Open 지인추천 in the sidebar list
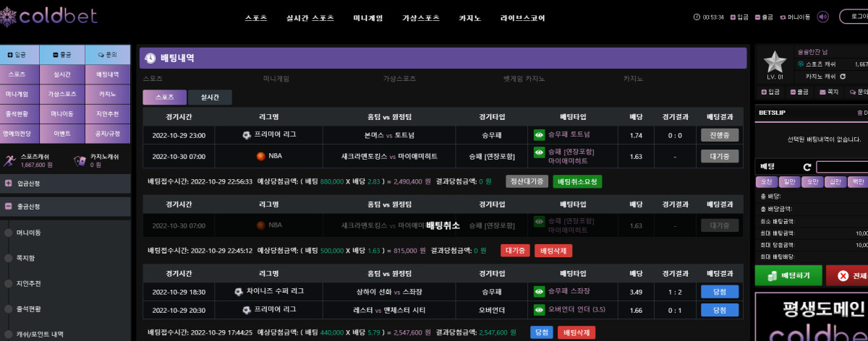 point(29,283)
